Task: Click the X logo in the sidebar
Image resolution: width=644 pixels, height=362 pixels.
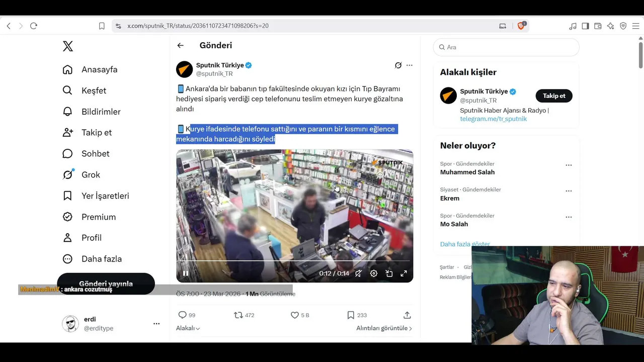Action: [68, 46]
